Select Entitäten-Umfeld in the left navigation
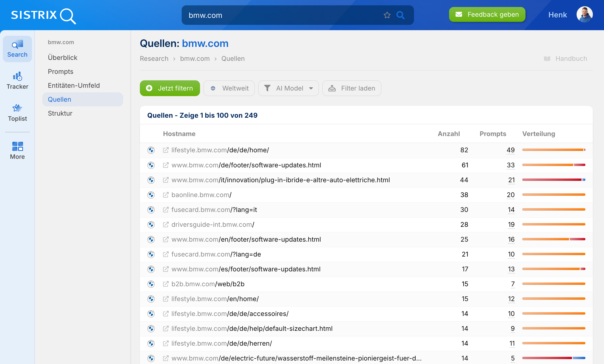This screenshot has width=604, height=364. pyautogui.click(x=74, y=85)
